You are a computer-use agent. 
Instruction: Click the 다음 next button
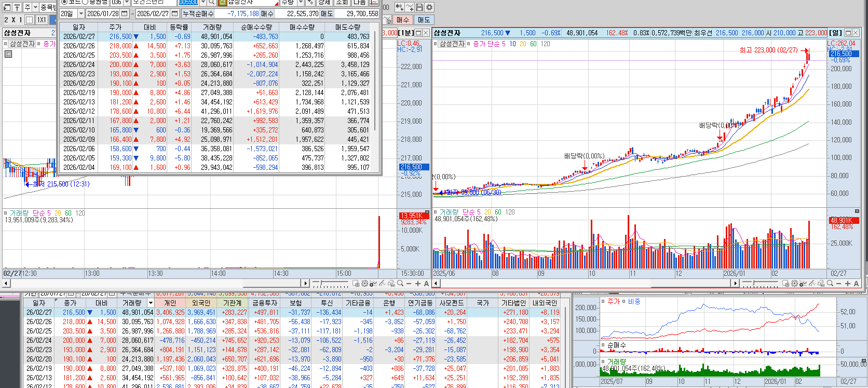click(x=360, y=3)
